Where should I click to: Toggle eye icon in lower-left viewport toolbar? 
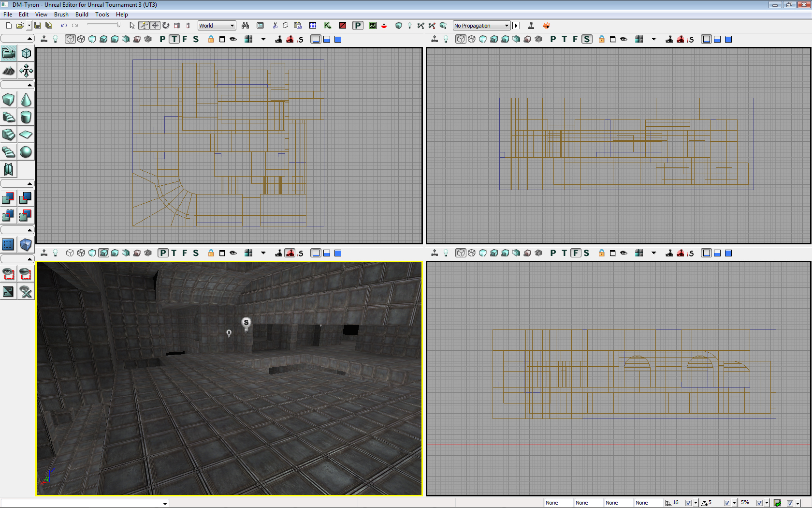(x=233, y=253)
